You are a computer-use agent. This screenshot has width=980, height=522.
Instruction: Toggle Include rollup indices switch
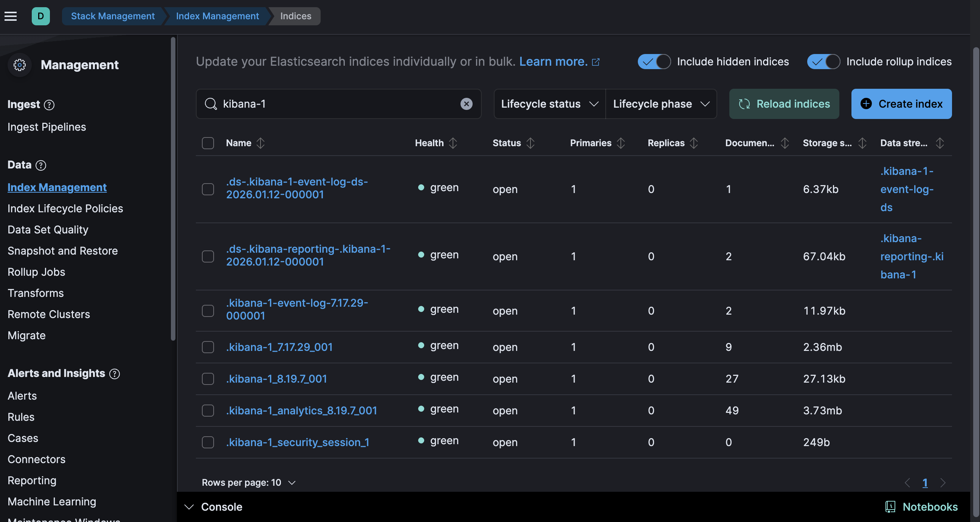823,62
